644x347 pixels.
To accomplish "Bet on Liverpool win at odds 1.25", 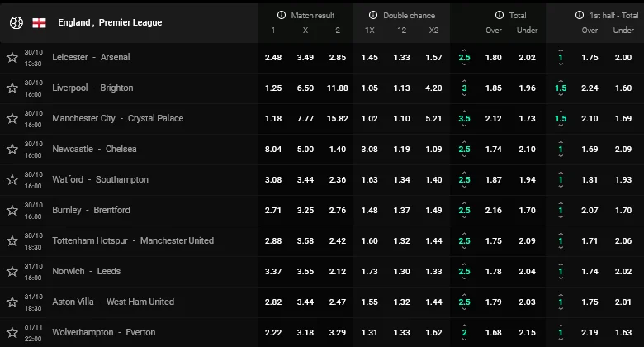I will pos(272,88).
